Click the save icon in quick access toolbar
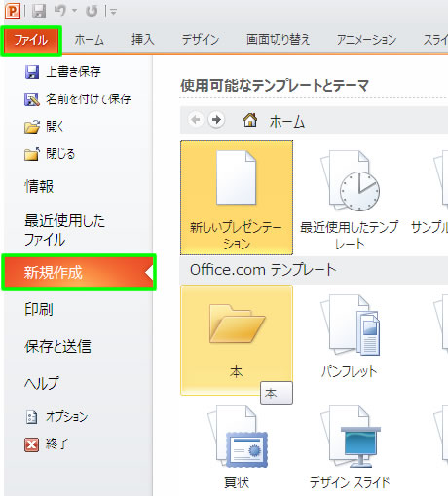The height and width of the screenshot is (496, 448). [x=39, y=12]
